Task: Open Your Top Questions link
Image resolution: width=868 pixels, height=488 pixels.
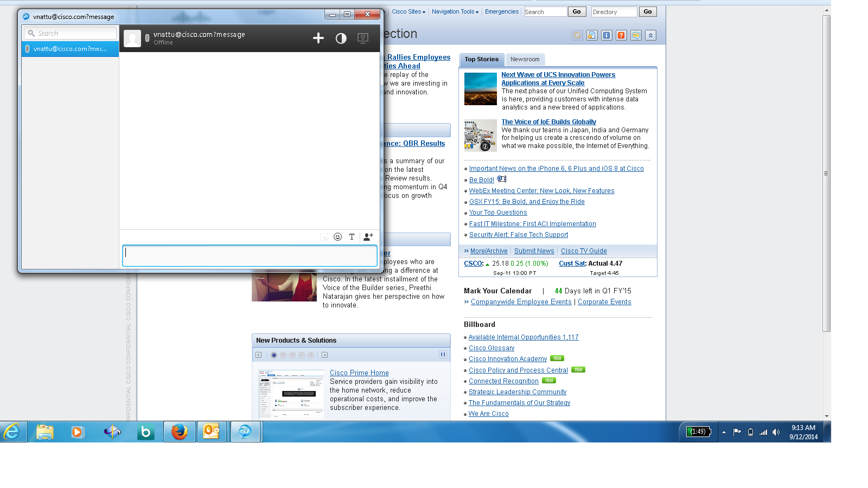Action: [x=498, y=213]
